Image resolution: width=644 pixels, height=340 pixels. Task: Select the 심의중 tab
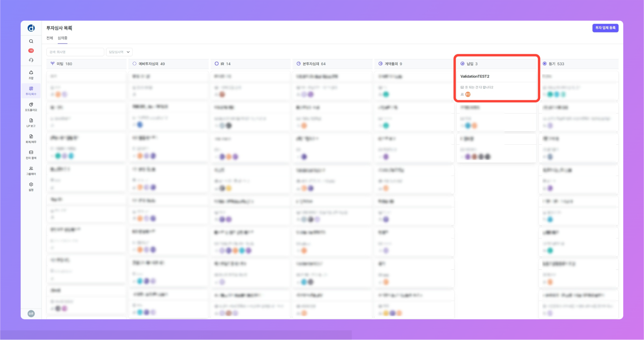[x=62, y=38]
